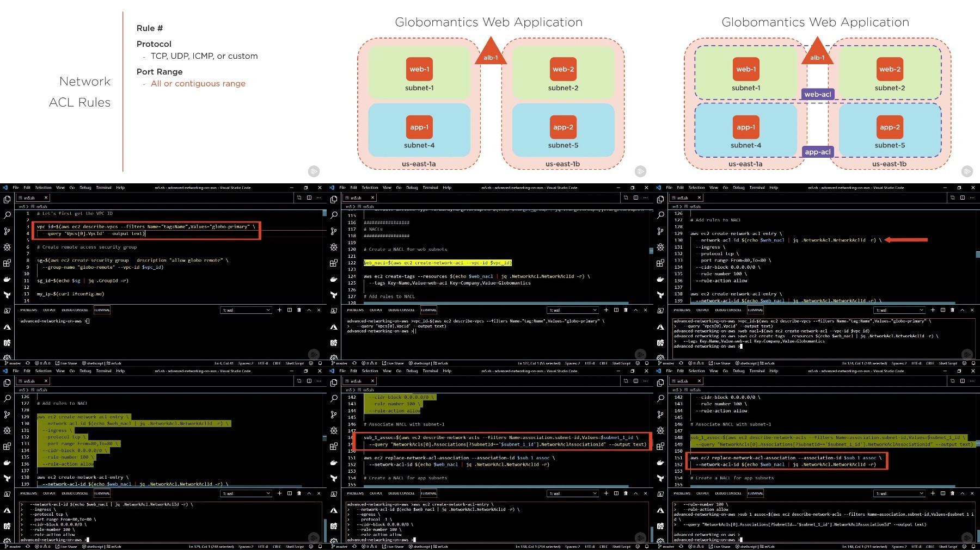The image size is (980, 550).
Task: Open Extensions in window with status 'Ln 138'
Action: 334,446
